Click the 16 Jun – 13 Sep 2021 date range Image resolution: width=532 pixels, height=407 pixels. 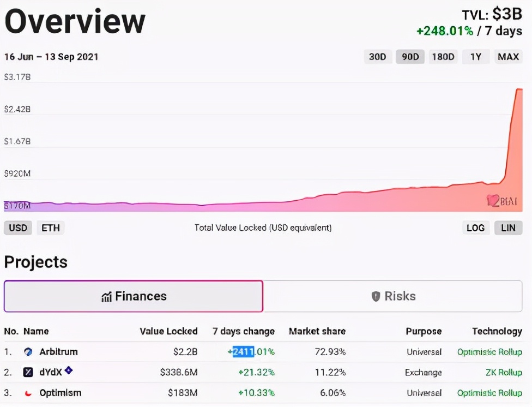pos(51,57)
